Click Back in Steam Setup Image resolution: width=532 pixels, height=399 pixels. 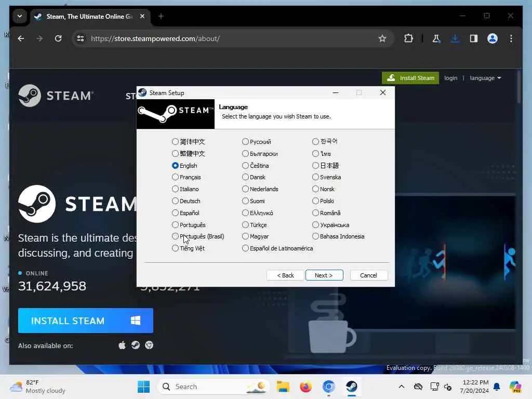pos(285,275)
